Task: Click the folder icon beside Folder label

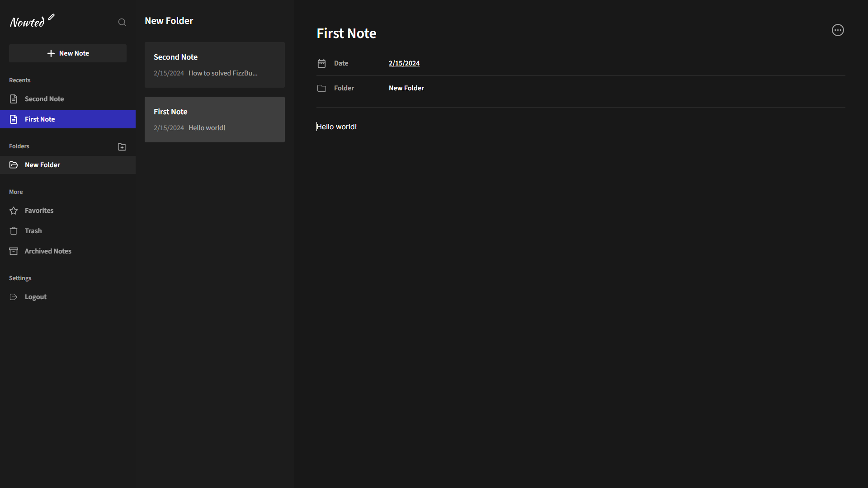Action: (x=321, y=88)
